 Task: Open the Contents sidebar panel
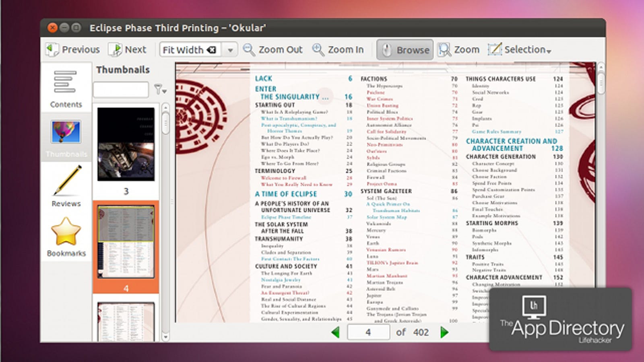(66, 89)
